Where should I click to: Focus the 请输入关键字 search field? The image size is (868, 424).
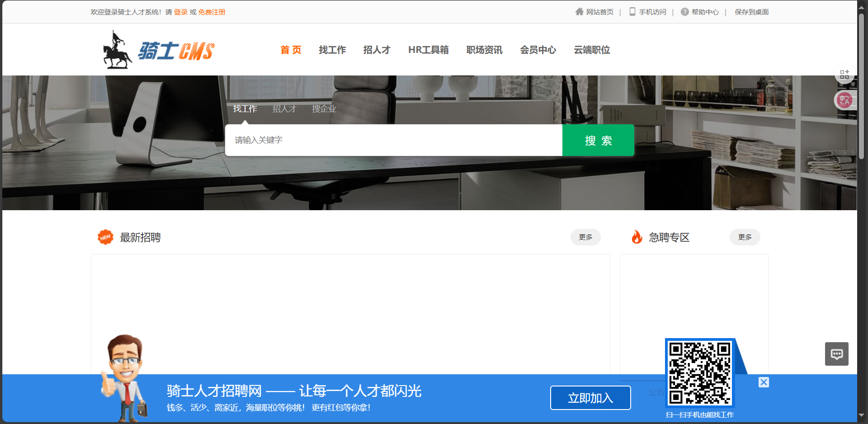[x=393, y=140]
